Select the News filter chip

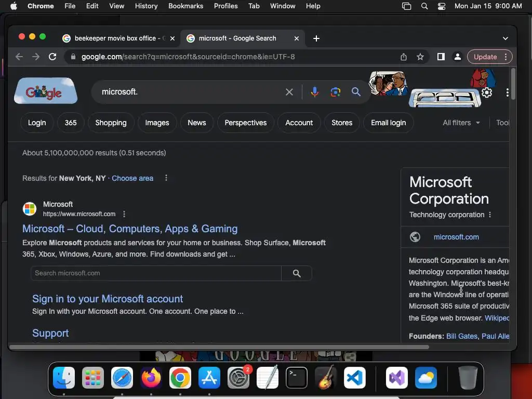tap(197, 123)
